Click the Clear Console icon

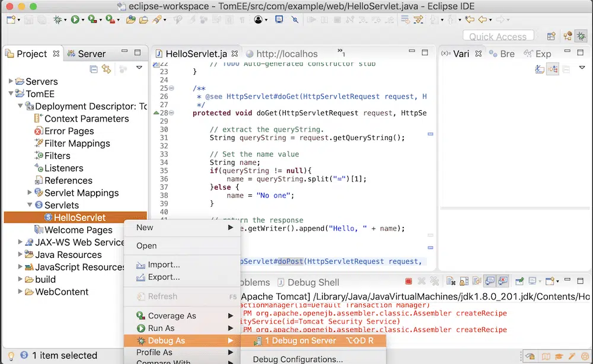(451, 282)
